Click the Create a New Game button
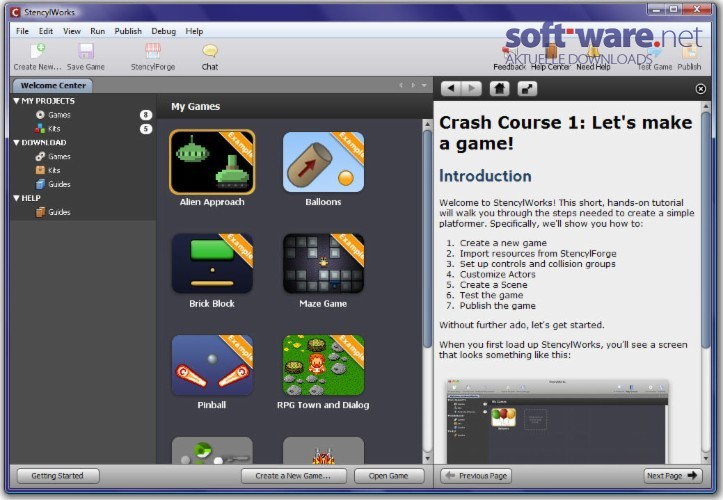 pos(293,476)
